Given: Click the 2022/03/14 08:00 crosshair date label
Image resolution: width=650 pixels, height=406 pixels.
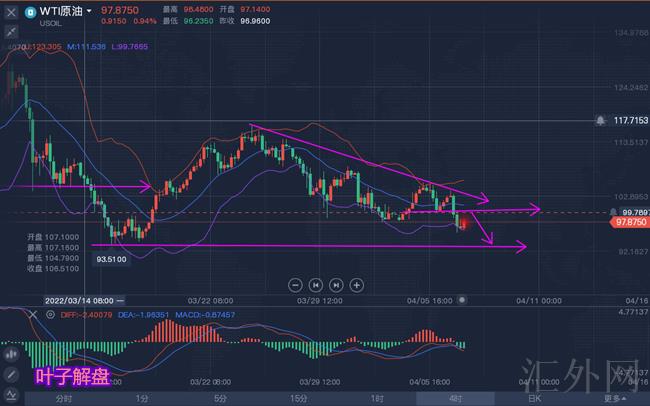Looking at the screenshot, I should click(84, 301).
